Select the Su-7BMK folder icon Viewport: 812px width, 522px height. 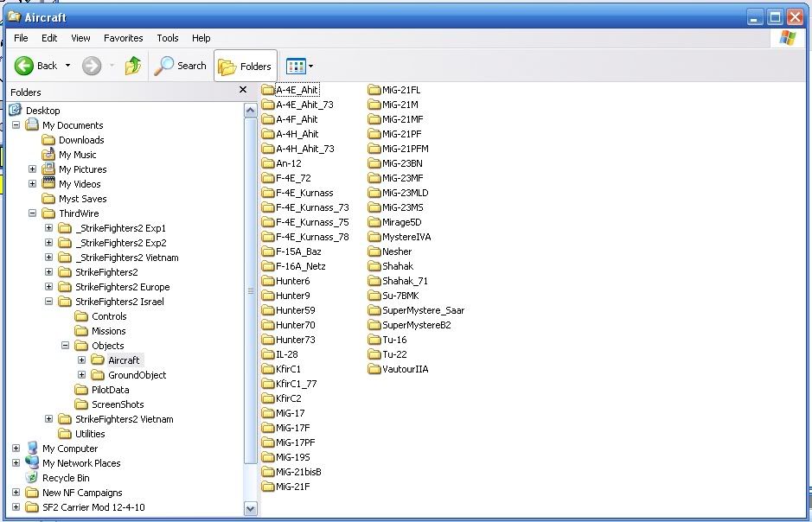(374, 296)
